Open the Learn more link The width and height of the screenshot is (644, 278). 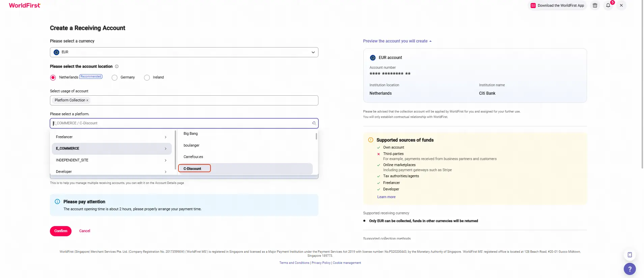click(386, 197)
